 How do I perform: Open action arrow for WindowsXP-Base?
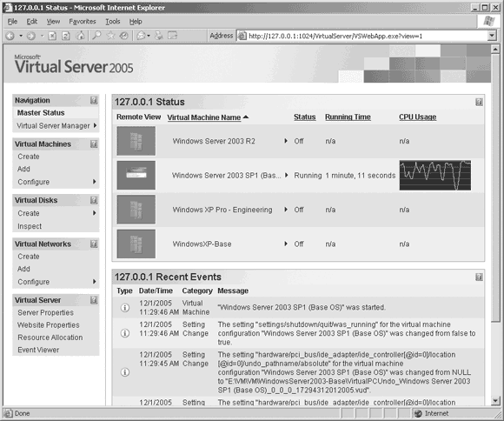[x=285, y=244]
